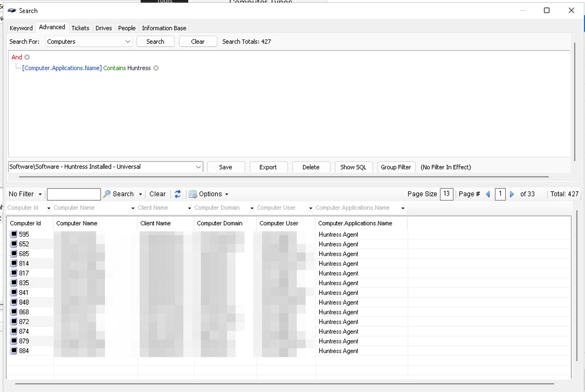The height and width of the screenshot is (392, 585).
Task: Click the Show SQL button
Action: pos(353,167)
